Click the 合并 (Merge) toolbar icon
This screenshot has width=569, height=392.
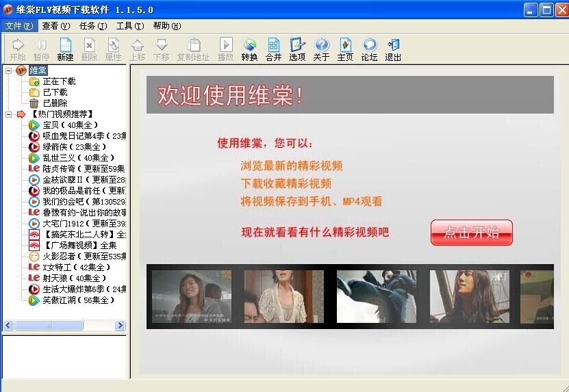[x=273, y=49]
